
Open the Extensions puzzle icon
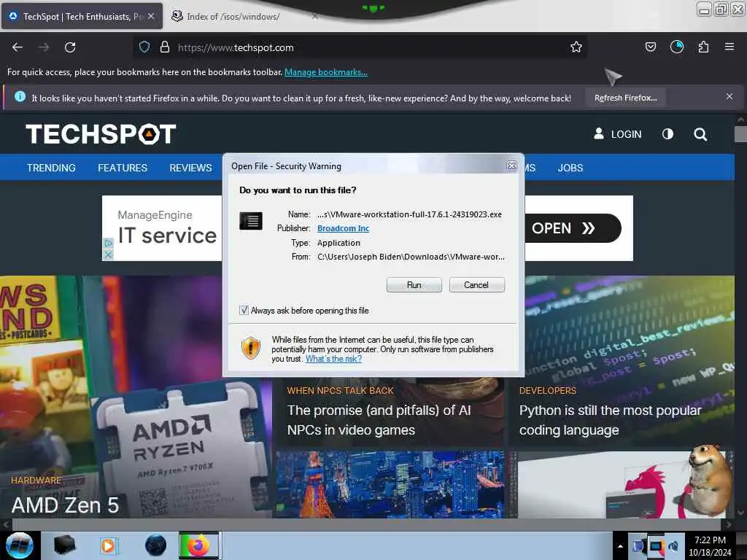coord(703,47)
